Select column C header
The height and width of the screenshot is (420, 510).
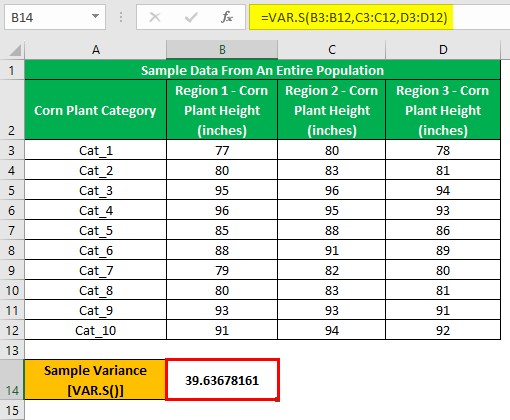click(x=332, y=50)
